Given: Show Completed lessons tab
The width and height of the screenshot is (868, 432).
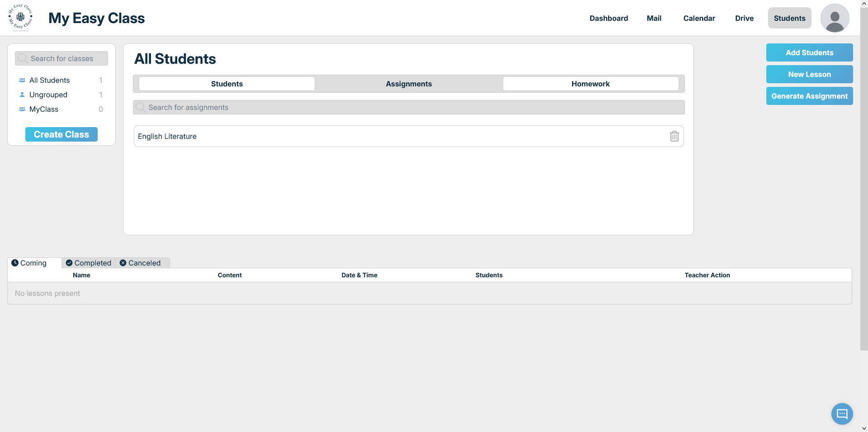Looking at the screenshot, I should pyautogui.click(x=89, y=263).
